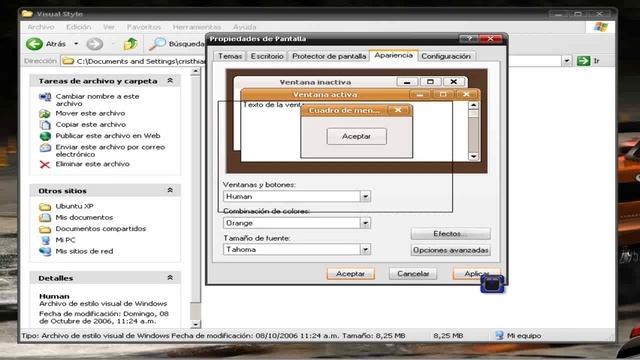
Task: Click the Opciones avanzadas button
Action: click(450, 250)
